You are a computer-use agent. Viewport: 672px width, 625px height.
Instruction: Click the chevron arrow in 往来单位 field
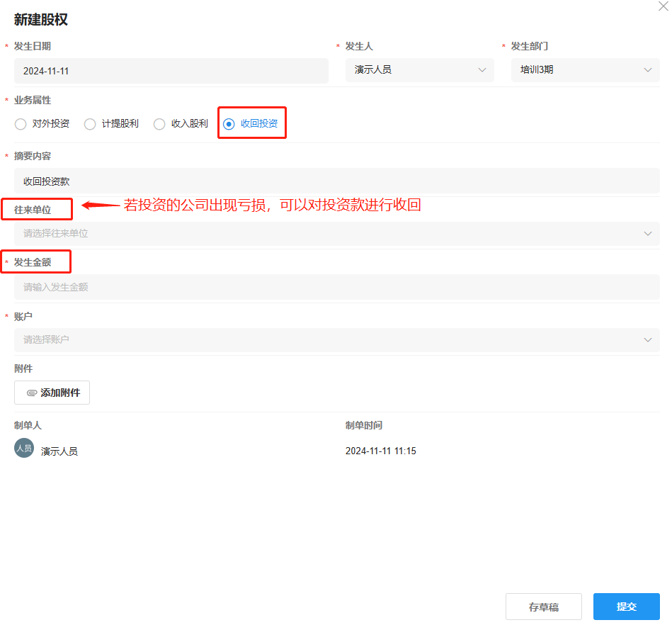pos(647,233)
